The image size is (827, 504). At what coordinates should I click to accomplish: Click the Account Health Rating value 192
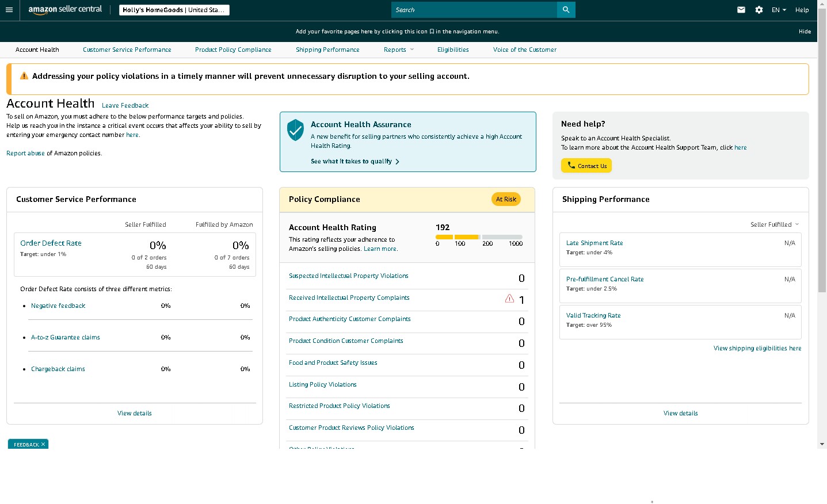443,228
